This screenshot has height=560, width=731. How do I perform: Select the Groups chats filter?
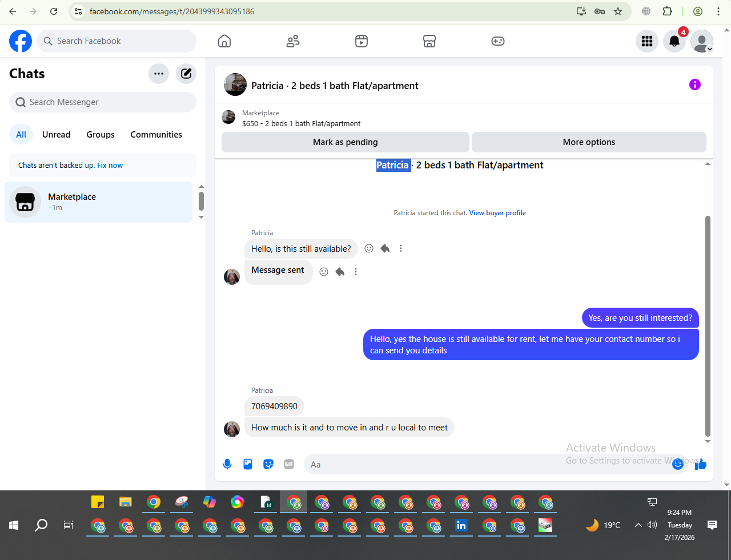pyautogui.click(x=101, y=135)
